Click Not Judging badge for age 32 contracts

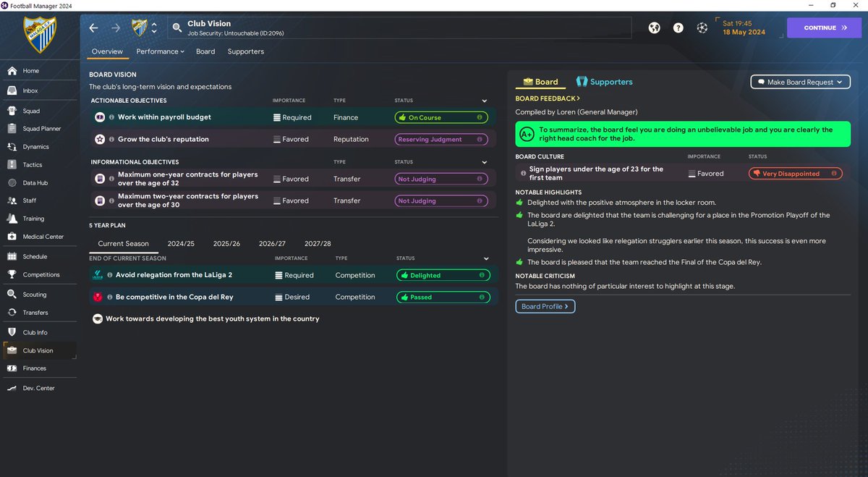(x=441, y=179)
